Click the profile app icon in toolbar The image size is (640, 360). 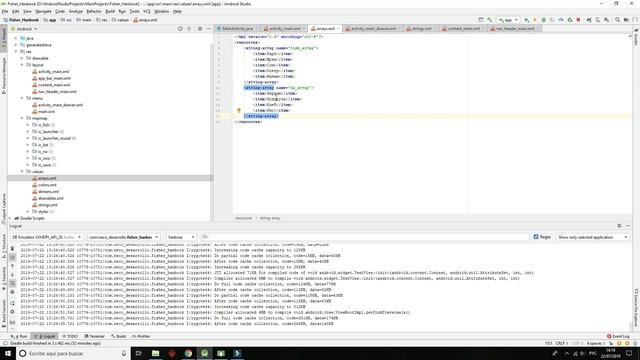(561, 20)
